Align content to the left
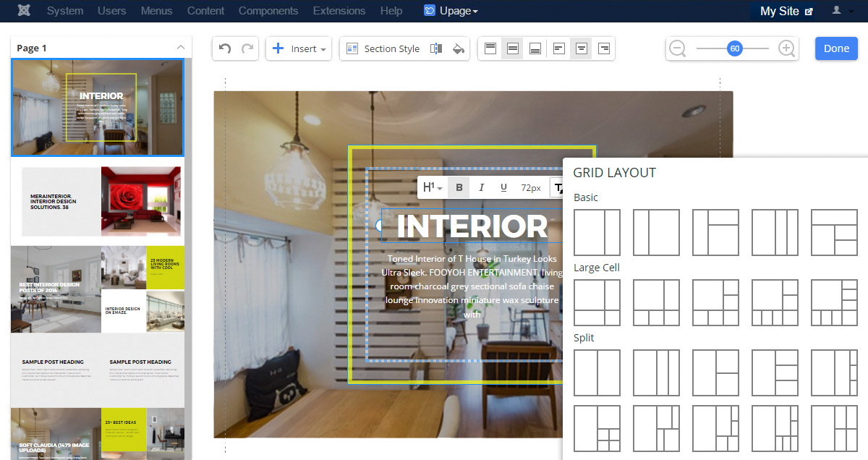Image resolution: width=868 pixels, height=460 pixels. point(558,48)
